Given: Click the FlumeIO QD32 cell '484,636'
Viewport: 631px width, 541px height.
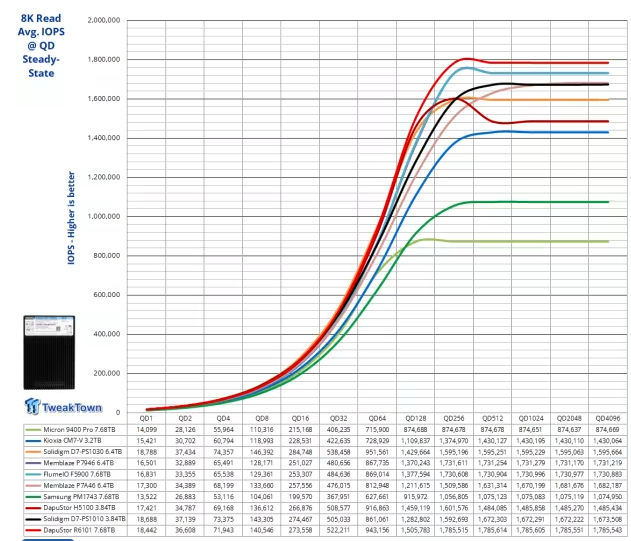Looking at the screenshot, I should click(339, 475).
